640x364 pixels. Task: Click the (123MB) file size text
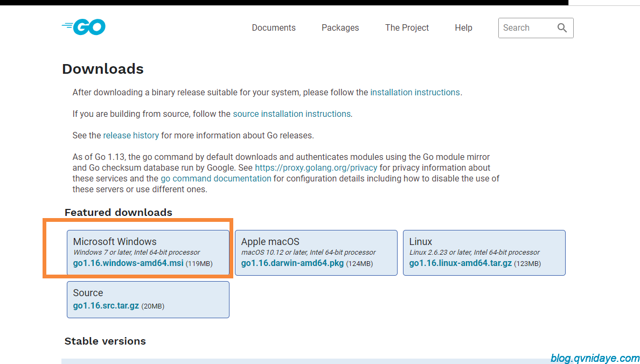click(x=527, y=264)
